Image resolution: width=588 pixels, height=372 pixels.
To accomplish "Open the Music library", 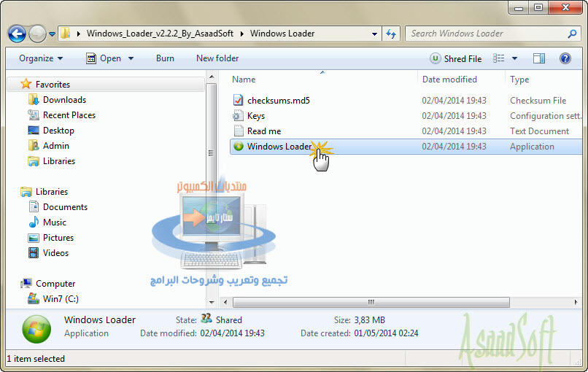I will (x=55, y=222).
